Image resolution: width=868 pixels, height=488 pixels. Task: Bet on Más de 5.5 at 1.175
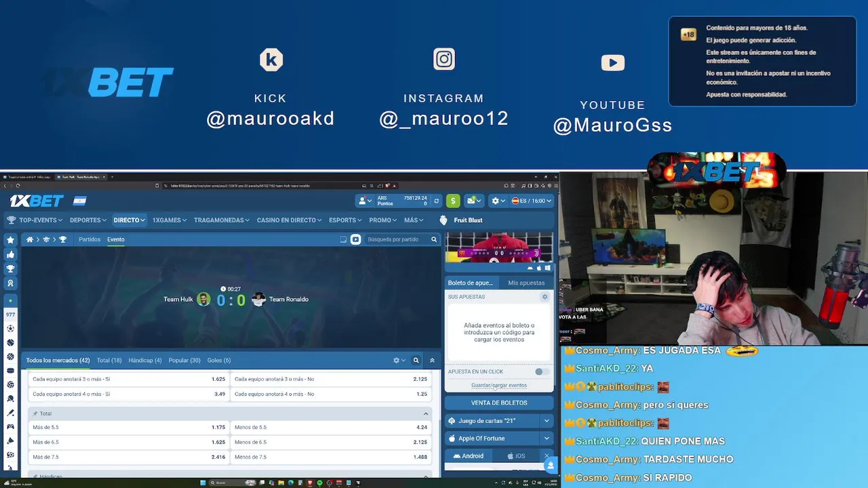pyautogui.click(x=129, y=428)
